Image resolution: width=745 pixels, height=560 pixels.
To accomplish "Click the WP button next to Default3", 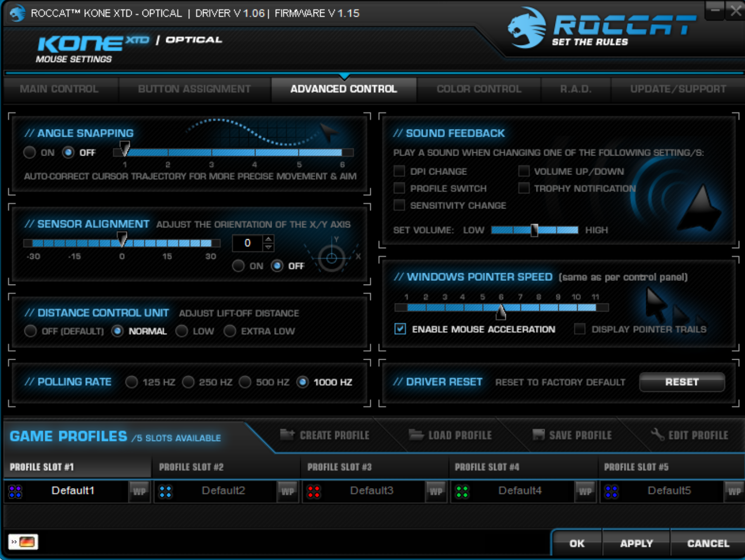I will pyautogui.click(x=436, y=491).
